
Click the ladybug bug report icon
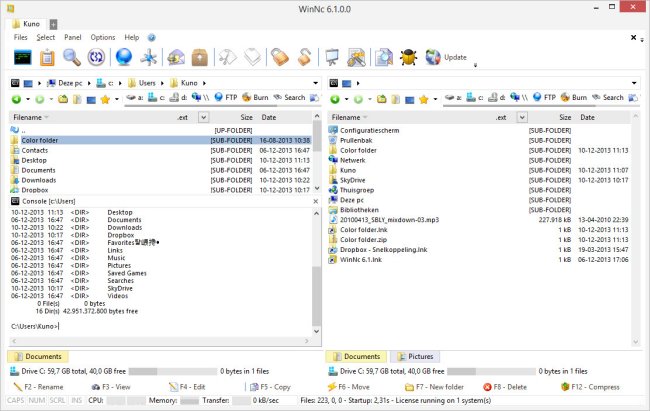(x=410, y=57)
